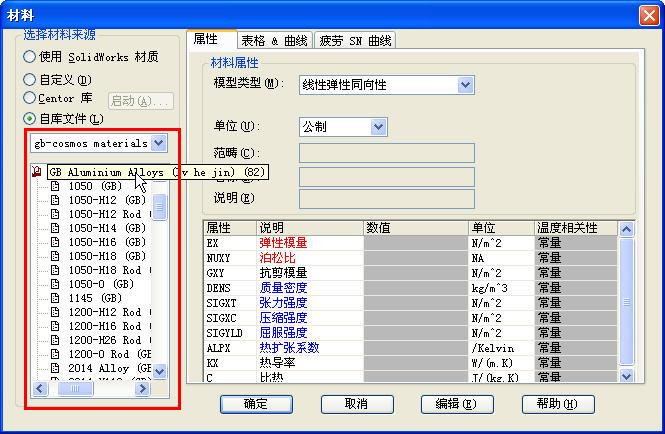Image resolution: width=665 pixels, height=434 pixels.
Task: Click the properties table vertical scrollbar thumb
Action: pyautogui.click(x=626, y=302)
